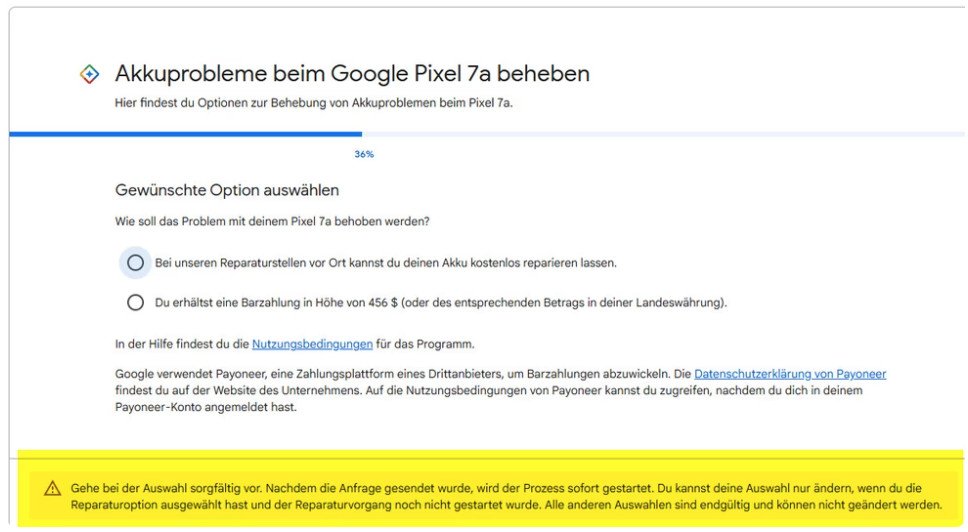The image size is (968, 532).
Task: Click the question 'Wie soll das Problem…behoben werden?'
Action: coord(272,221)
